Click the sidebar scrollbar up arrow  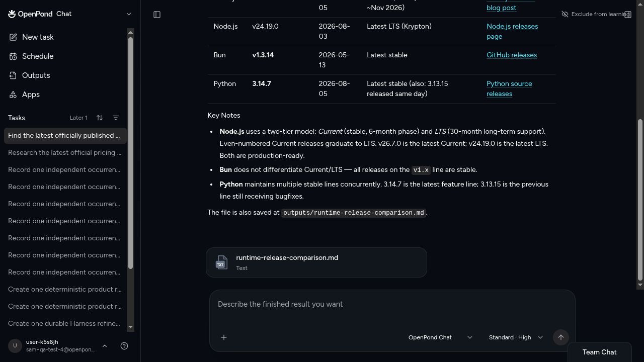pyautogui.click(x=130, y=33)
